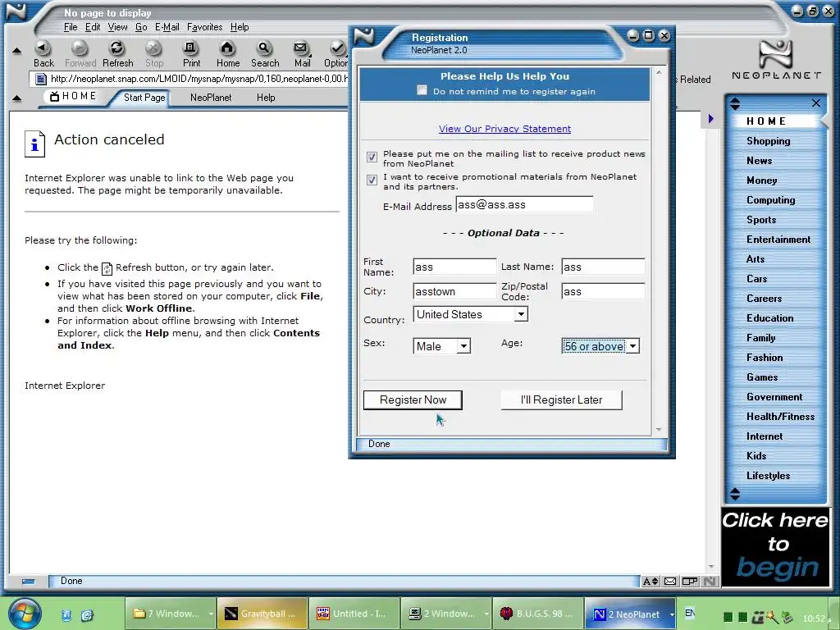Open the Age dropdown showing 56 or above
Viewport: 840px width, 630px height.
click(632, 346)
